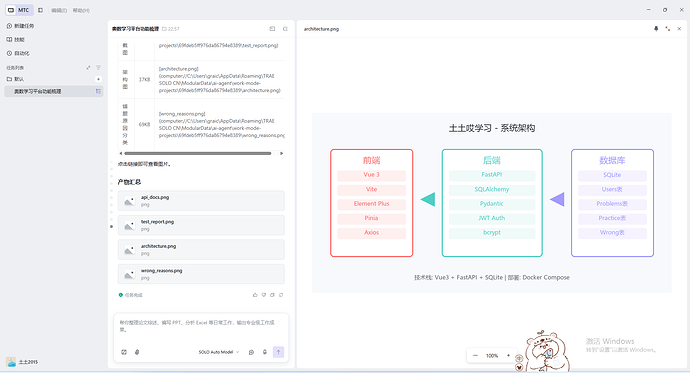The image size is (690, 373).
Task: Click the table's horizontal scrollbar thumb
Action: 198,154
